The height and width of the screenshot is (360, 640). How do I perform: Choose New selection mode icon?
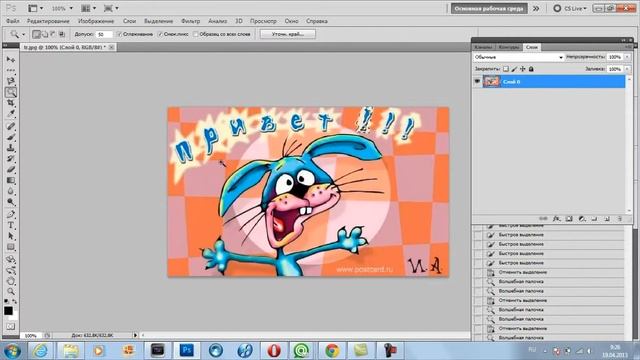tap(36, 34)
